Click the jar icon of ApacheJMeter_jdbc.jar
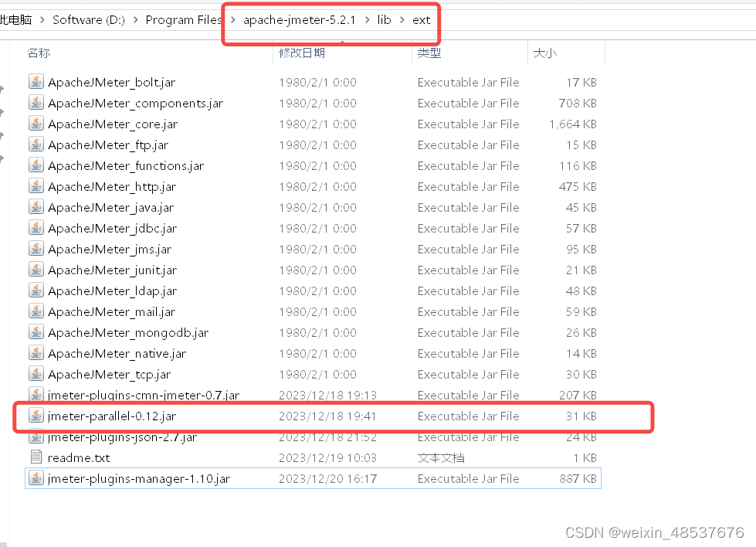The height and width of the screenshot is (547, 756). [x=36, y=228]
